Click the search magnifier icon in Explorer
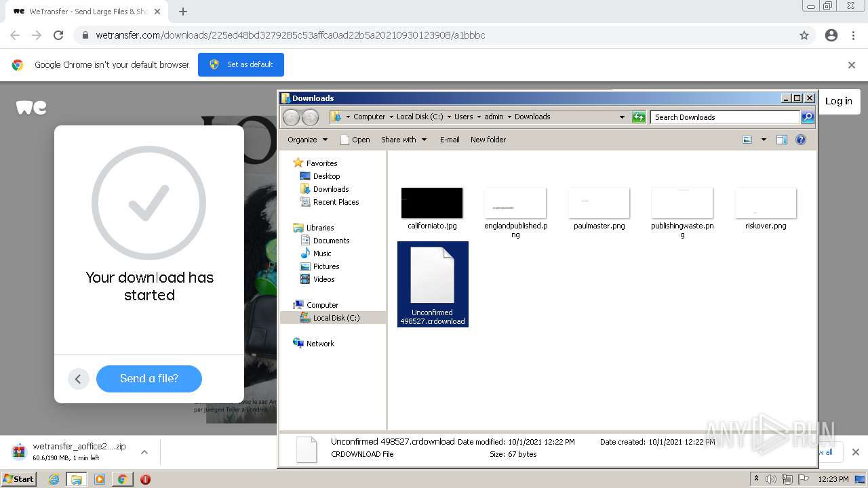Viewport: 868px width, 488px height. [808, 117]
